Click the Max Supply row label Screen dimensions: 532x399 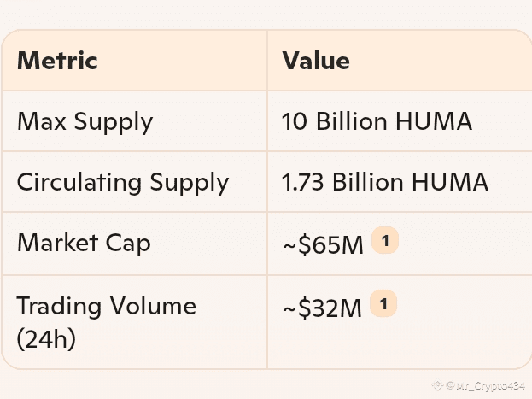(85, 121)
